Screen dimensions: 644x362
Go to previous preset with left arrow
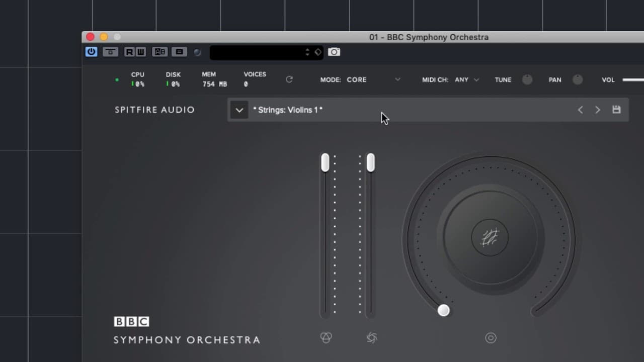580,110
